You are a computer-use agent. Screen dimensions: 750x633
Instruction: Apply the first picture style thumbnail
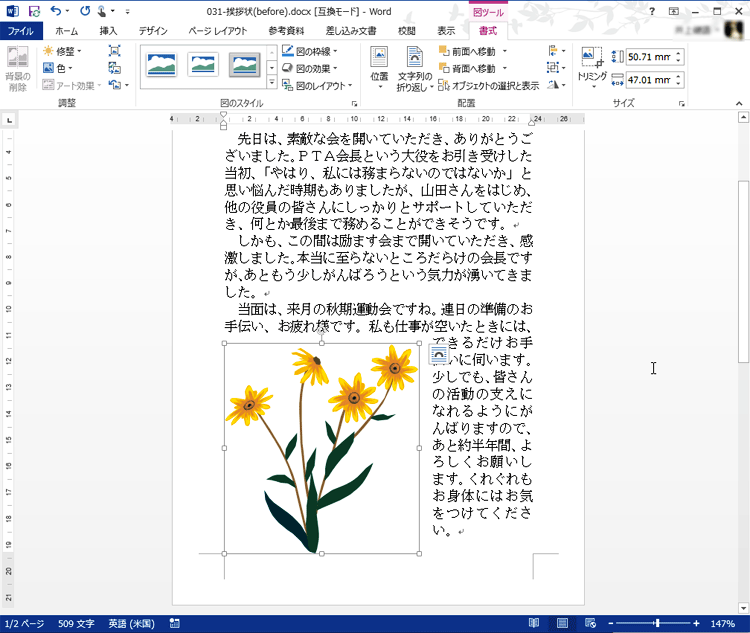(161, 65)
